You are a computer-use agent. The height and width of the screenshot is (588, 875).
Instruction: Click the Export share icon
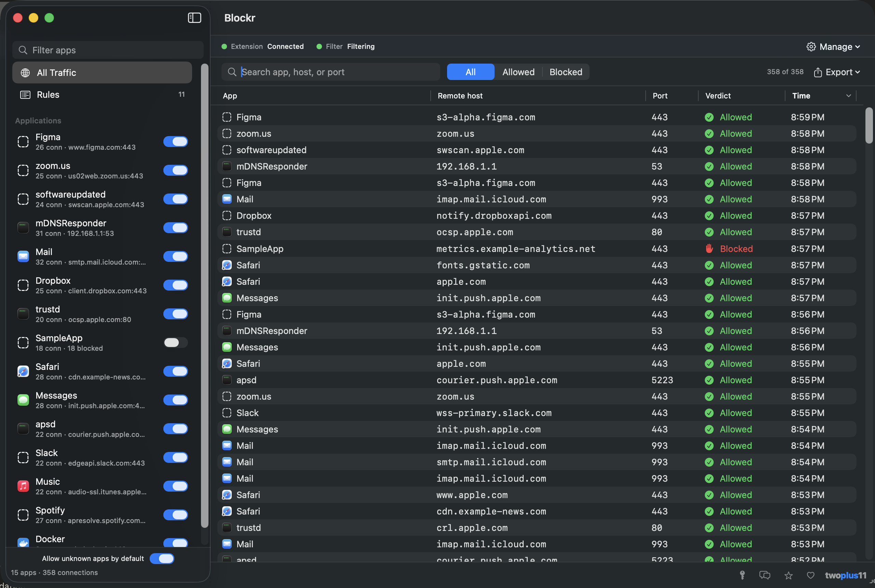point(818,72)
